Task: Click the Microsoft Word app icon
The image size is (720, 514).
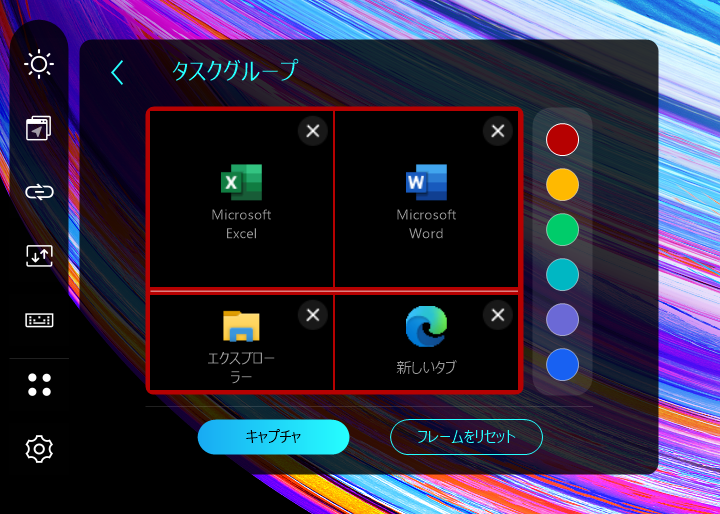Action: click(x=426, y=182)
